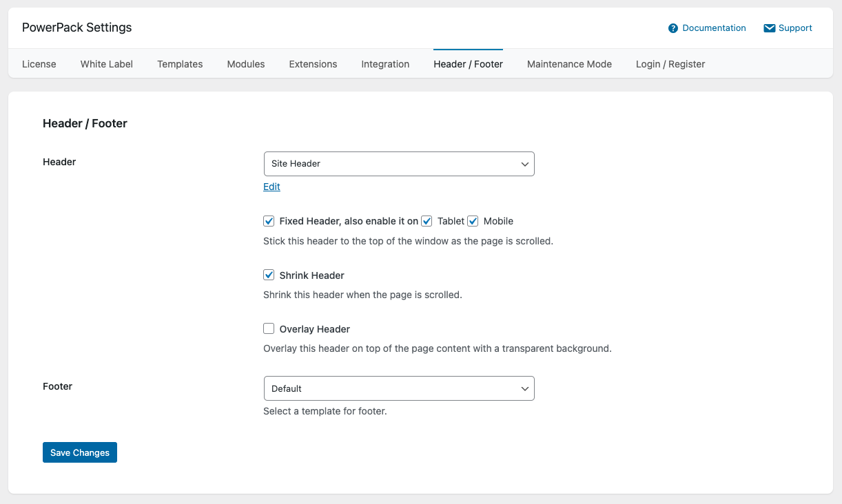The width and height of the screenshot is (842, 504).
Task: Click the 'Shrink this header when the page is scrolled.' description
Action: tap(362, 295)
